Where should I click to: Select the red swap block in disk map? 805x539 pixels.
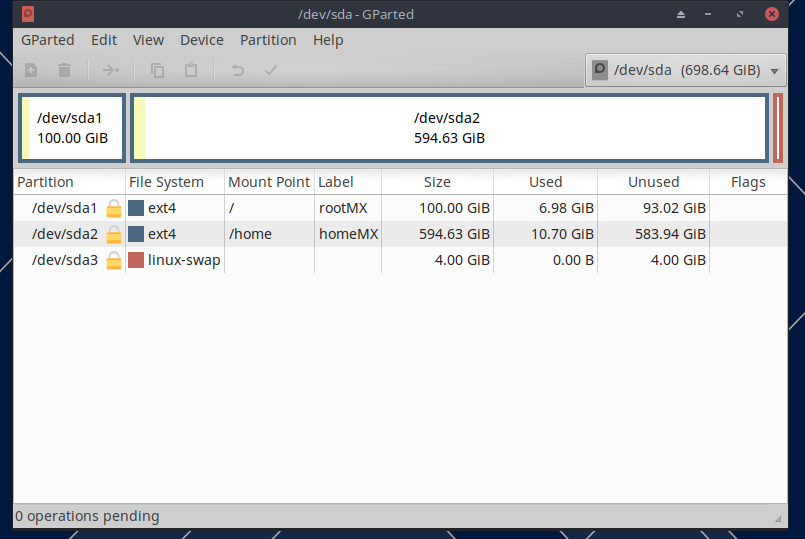pos(778,128)
